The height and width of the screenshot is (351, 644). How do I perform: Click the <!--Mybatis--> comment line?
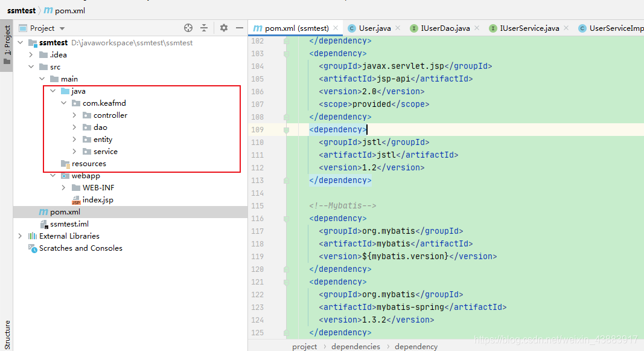coord(343,205)
